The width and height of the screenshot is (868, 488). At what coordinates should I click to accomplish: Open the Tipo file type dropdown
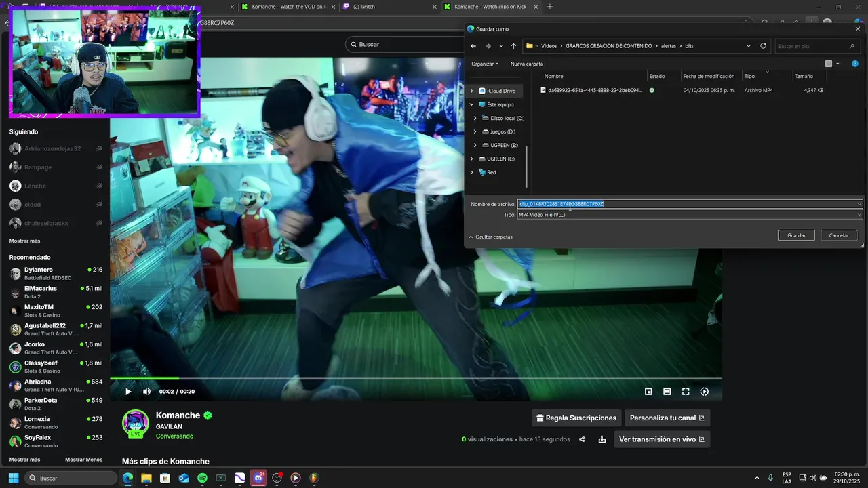[x=690, y=215]
